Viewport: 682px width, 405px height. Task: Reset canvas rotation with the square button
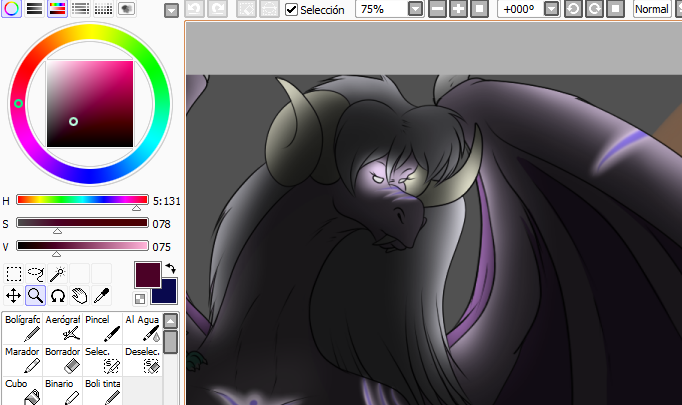point(615,9)
